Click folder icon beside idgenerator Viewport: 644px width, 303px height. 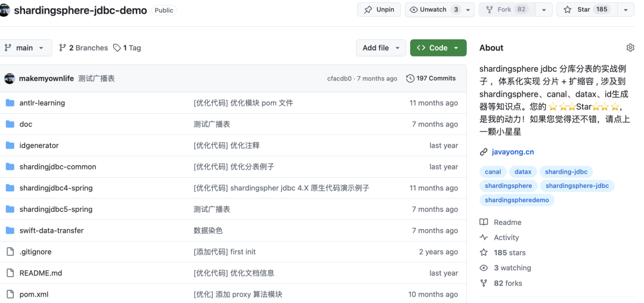10,146
